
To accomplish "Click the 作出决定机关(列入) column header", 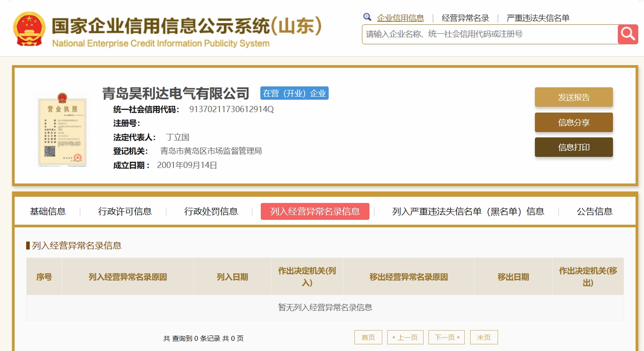I will pyautogui.click(x=307, y=277).
